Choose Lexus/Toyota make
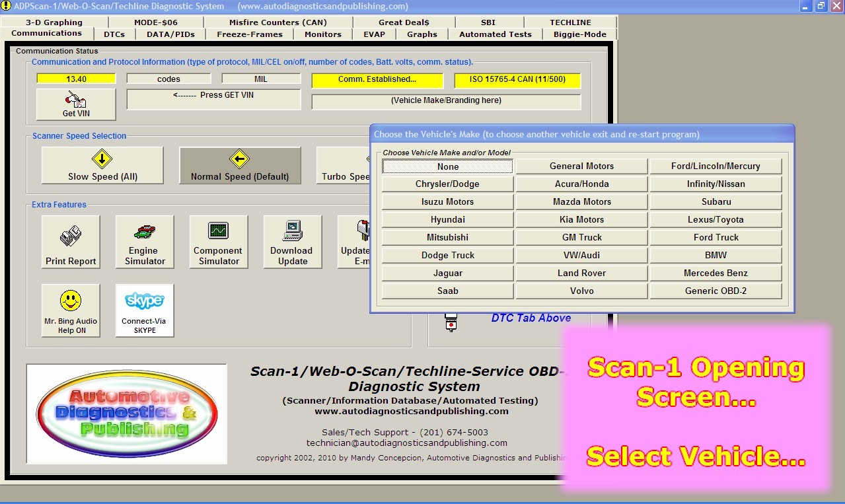Viewport: 845px width, 504px height. [x=716, y=220]
